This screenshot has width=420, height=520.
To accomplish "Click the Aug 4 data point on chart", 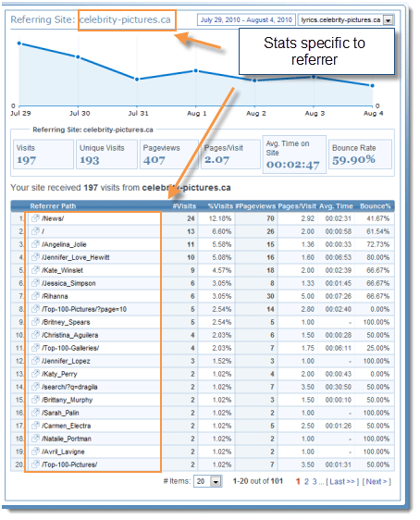I will click(x=372, y=85).
